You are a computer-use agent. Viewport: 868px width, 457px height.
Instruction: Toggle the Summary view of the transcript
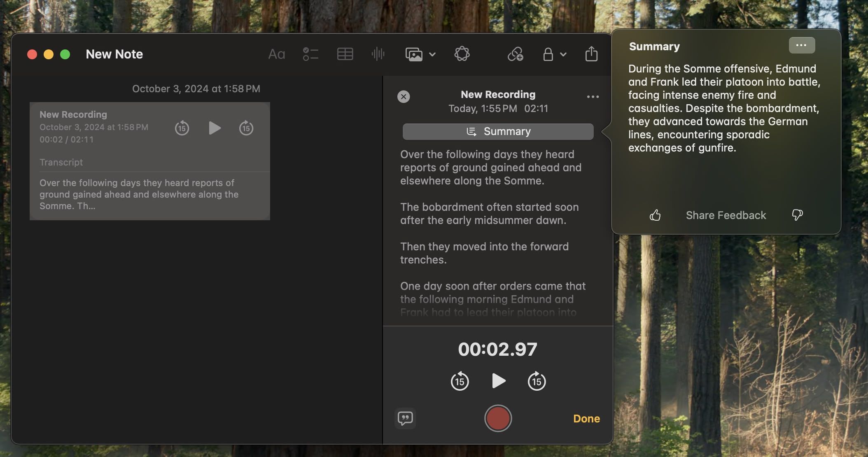pyautogui.click(x=497, y=131)
